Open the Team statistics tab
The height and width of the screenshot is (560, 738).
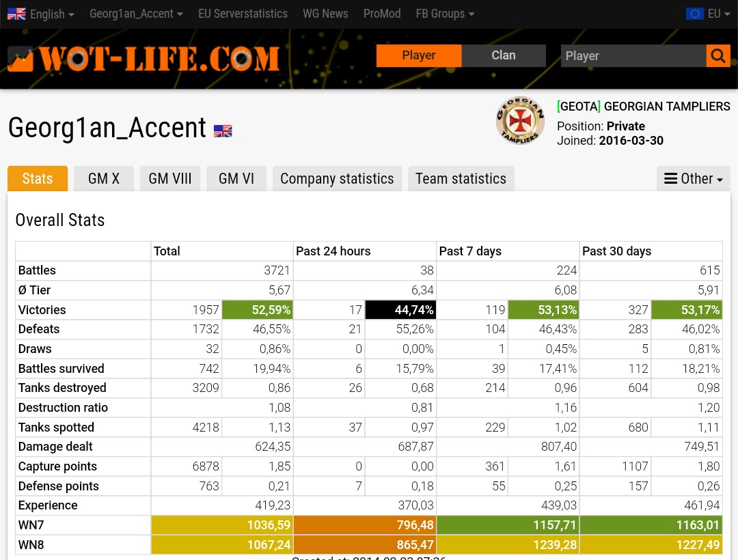461,179
